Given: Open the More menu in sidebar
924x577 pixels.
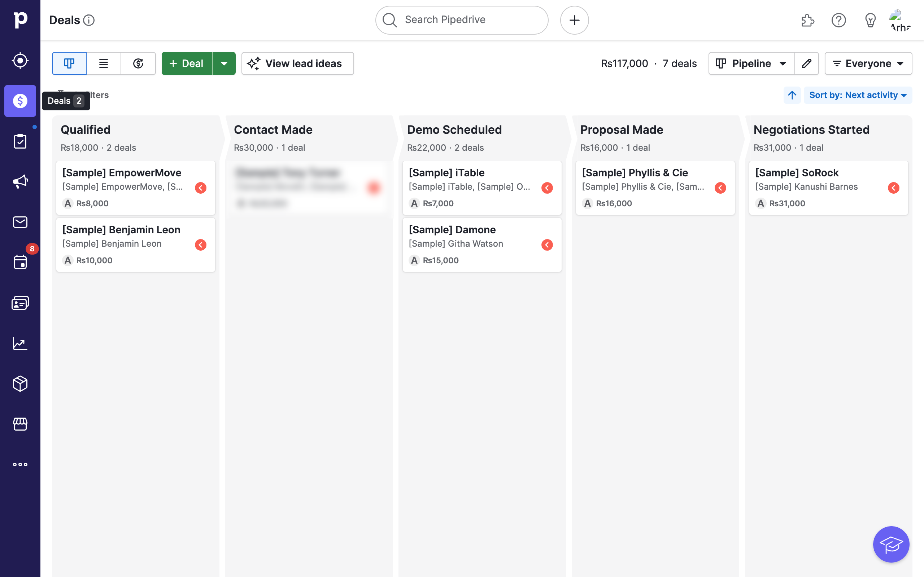Looking at the screenshot, I should (x=20, y=464).
